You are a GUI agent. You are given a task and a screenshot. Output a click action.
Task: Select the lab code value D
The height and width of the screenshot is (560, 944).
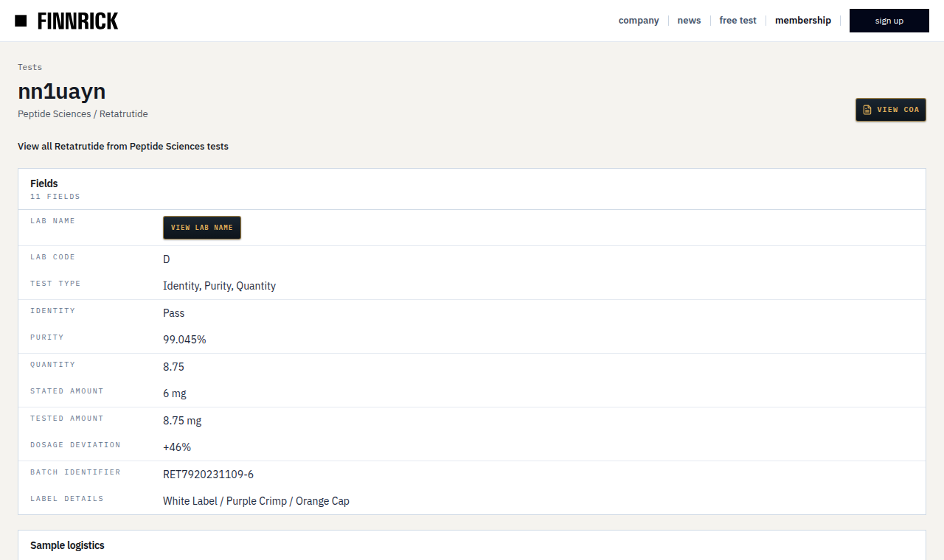click(167, 259)
